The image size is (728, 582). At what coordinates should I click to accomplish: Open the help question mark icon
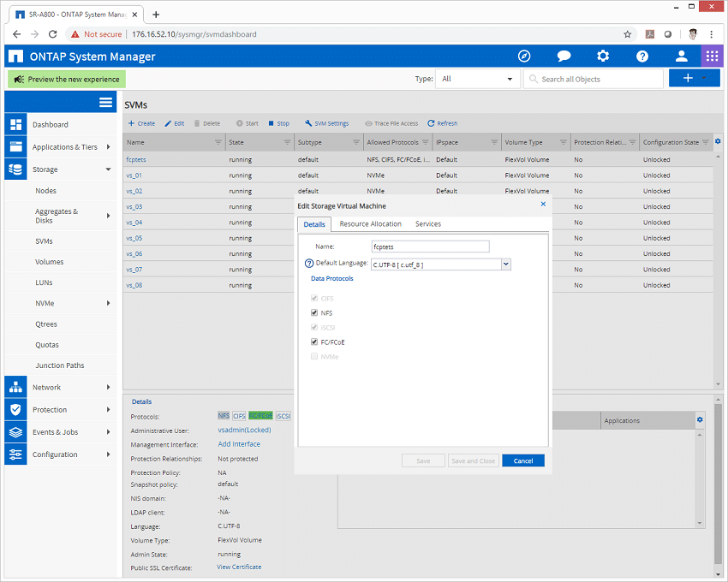pyautogui.click(x=642, y=56)
